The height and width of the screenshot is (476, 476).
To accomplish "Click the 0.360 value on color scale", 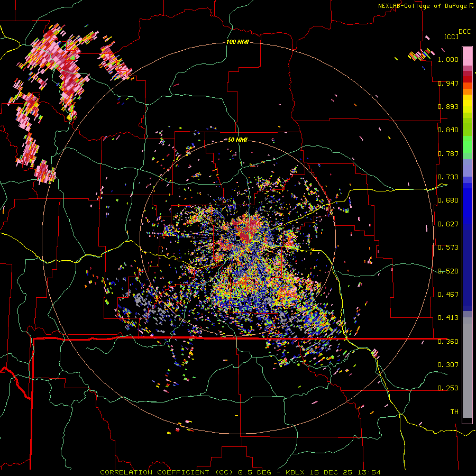I will (x=448, y=341).
